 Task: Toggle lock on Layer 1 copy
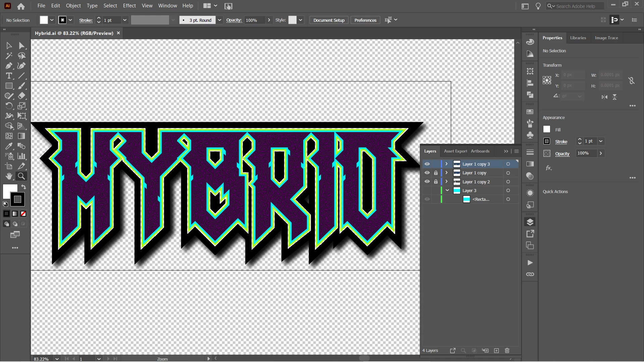[x=436, y=173]
